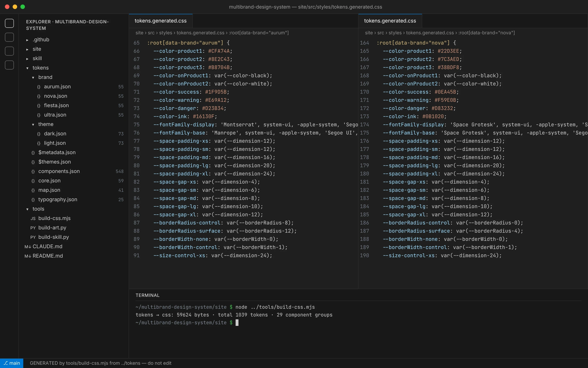Viewport: 588px width, 368px height.
Task: Click the JS icon beside build-css.mjs
Action: click(33, 219)
